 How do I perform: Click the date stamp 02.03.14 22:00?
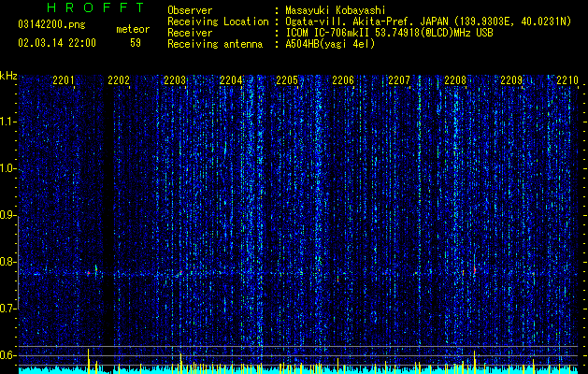57,43
